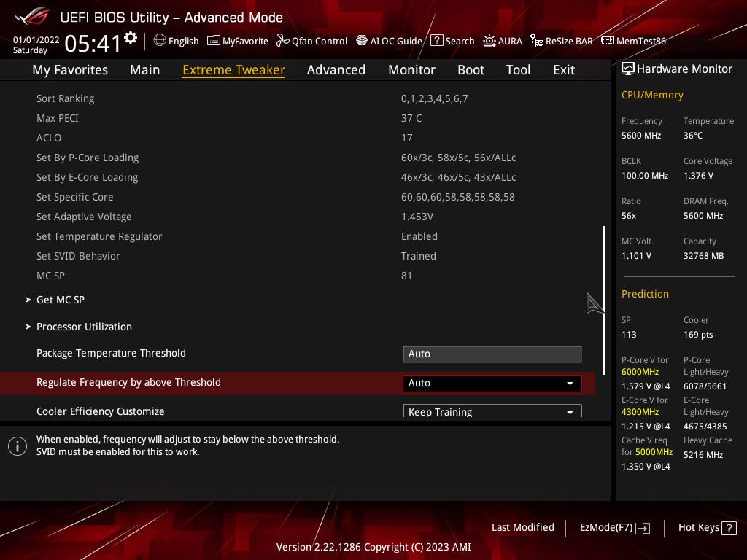The height and width of the screenshot is (560, 747).
Task: Click the Trained SVID value
Action: point(418,256)
